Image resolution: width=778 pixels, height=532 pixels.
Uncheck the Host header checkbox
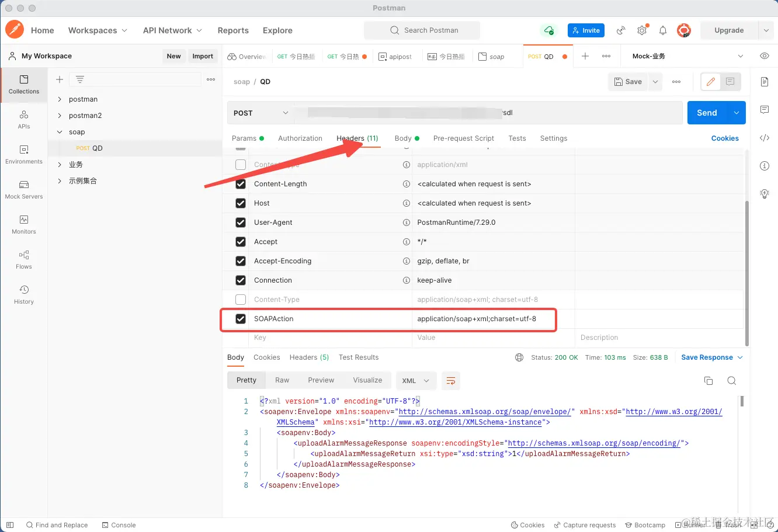pyautogui.click(x=241, y=203)
